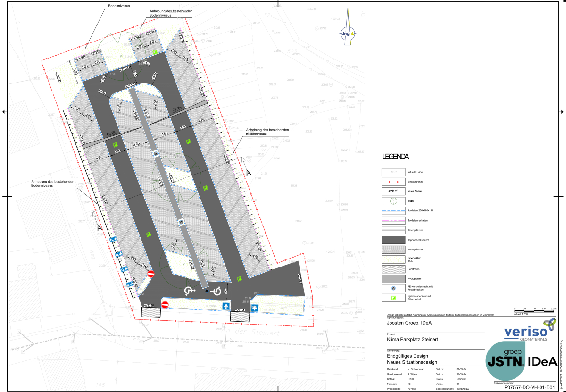
Task: Click the blue dashed Bordstein 250x160x140 sample
Action: click(x=393, y=210)
